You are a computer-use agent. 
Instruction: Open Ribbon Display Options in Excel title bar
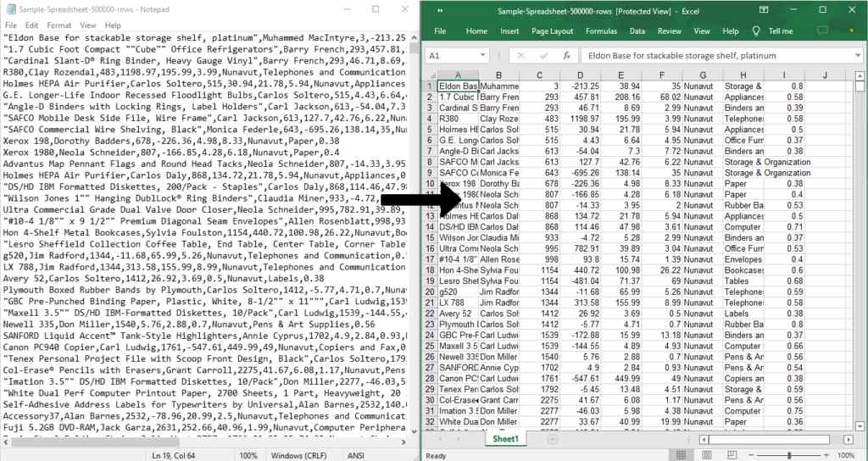tap(764, 10)
